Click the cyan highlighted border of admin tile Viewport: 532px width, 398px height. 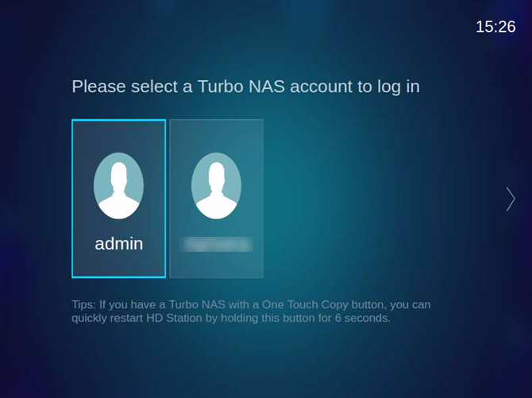[72, 199]
